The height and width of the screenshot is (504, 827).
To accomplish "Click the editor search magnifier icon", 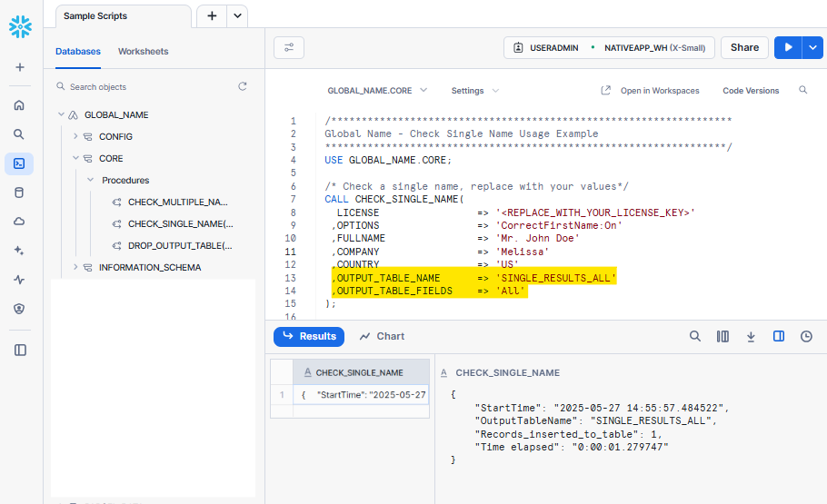I will (x=802, y=90).
